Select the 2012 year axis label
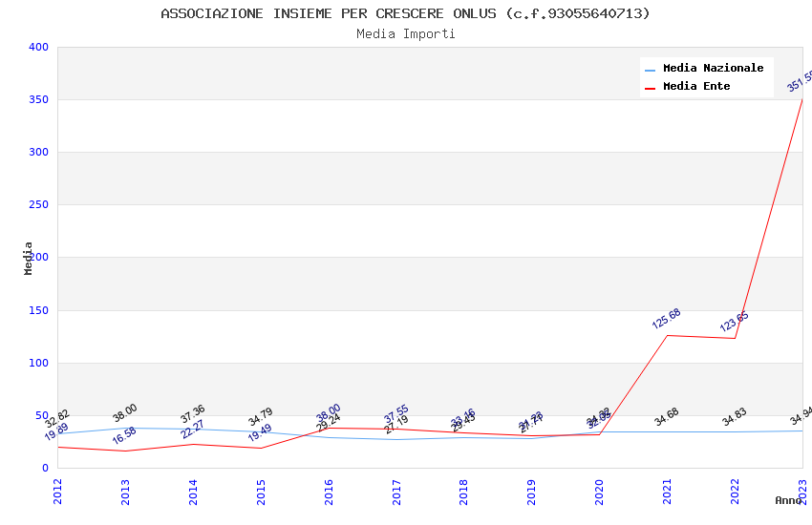This screenshot has height=525, width=812. (x=57, y=492)
